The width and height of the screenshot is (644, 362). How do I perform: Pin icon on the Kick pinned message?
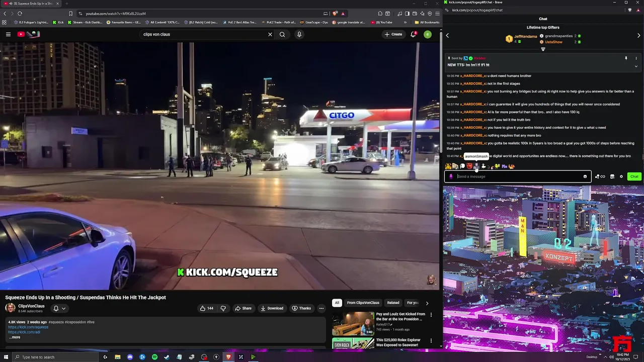tap(626, 58)
